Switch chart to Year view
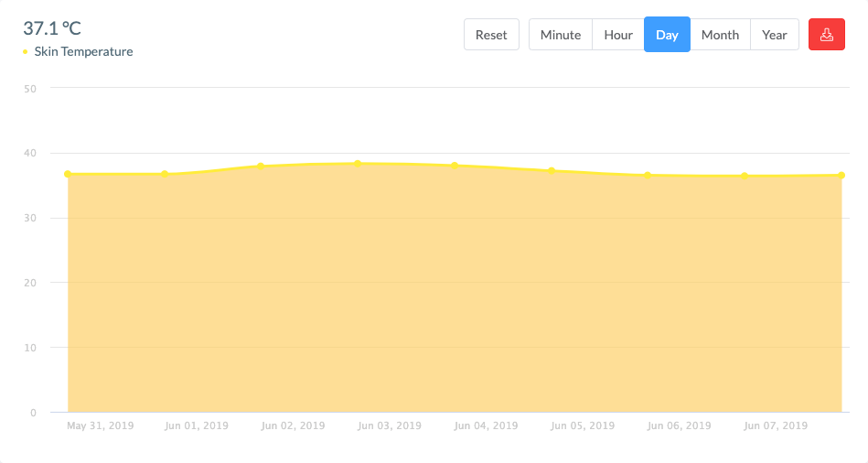868x463 pixels. click(x=775, y=35)
